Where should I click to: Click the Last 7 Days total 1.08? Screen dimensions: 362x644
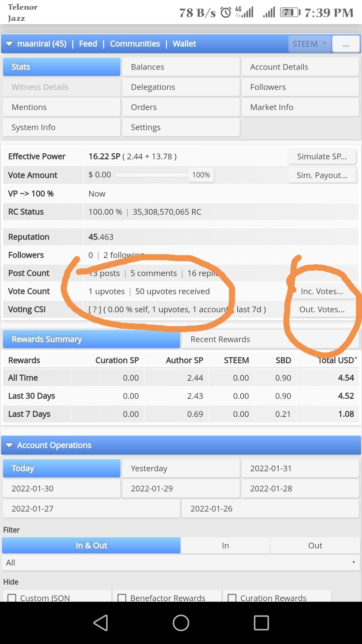[346, 414]
